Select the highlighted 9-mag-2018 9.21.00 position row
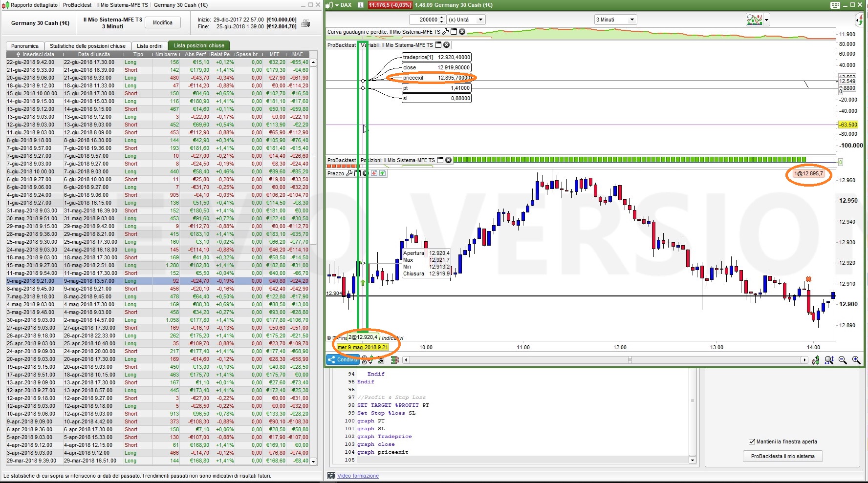This screenshot has height=483, width=868. point(158,281)
